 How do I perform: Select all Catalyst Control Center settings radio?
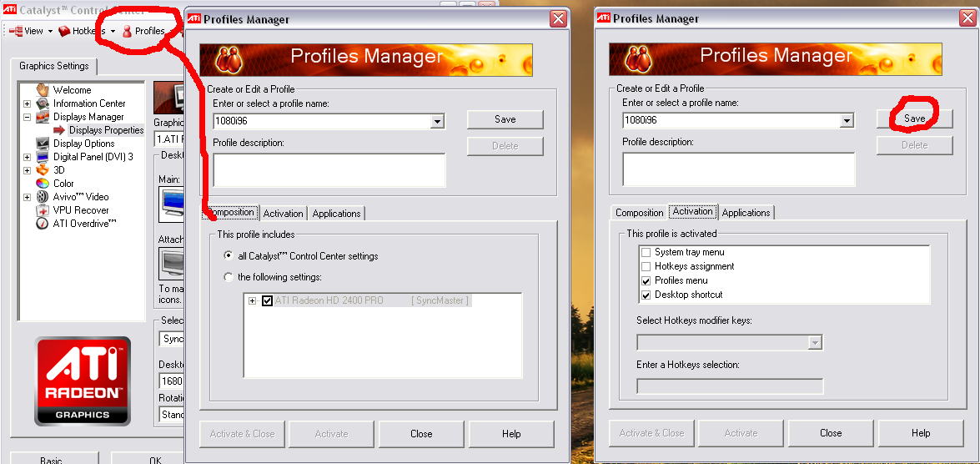coord(229,255)
